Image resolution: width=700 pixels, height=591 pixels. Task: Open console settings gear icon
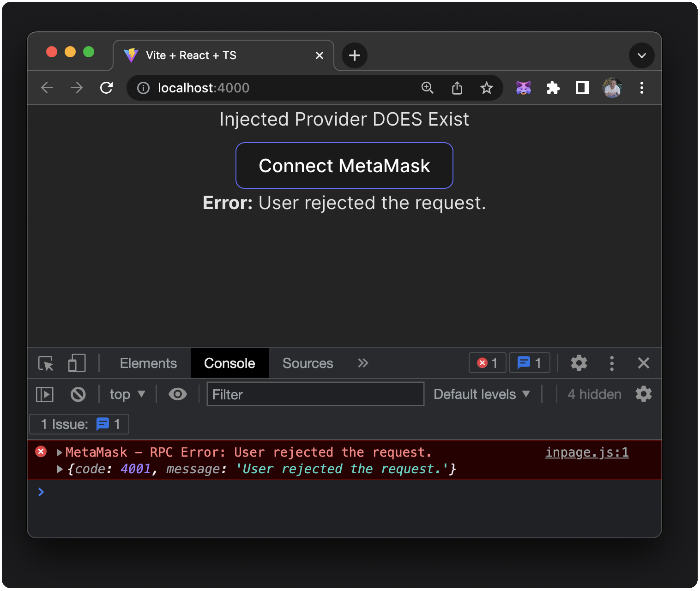pyautogui.click(x=644, y=394)
